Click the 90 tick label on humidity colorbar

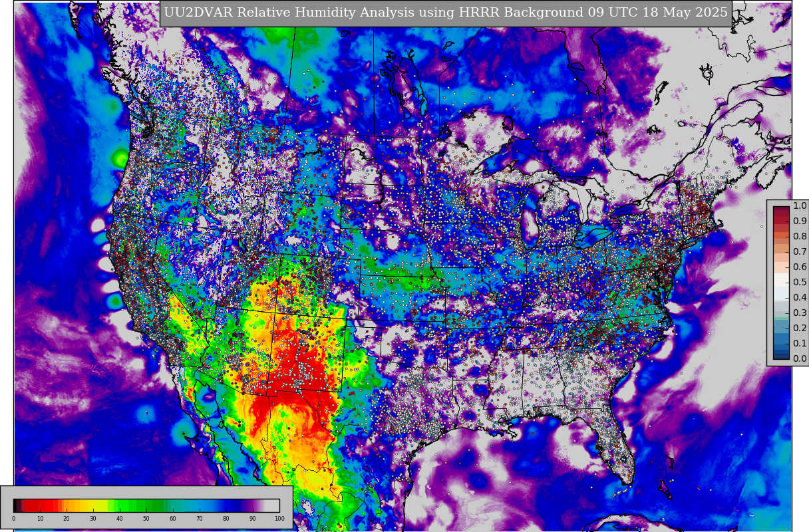(253, 519)
